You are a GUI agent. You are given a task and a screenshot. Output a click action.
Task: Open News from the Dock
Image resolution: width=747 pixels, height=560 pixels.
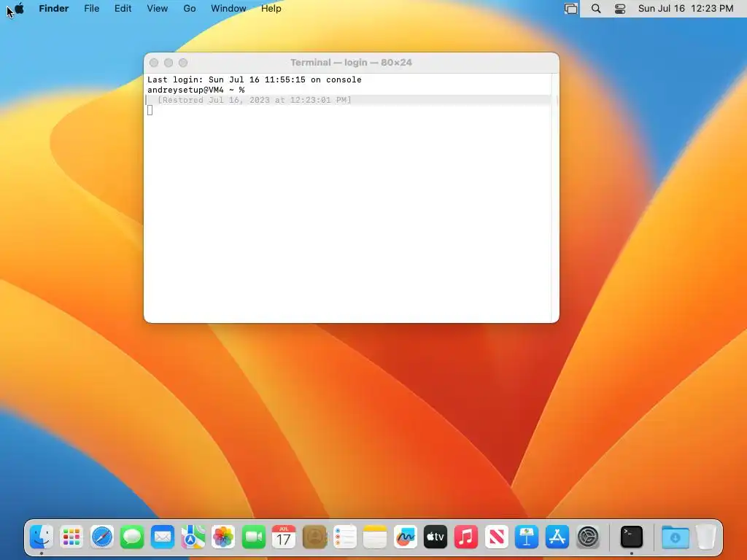coord(496,537)
